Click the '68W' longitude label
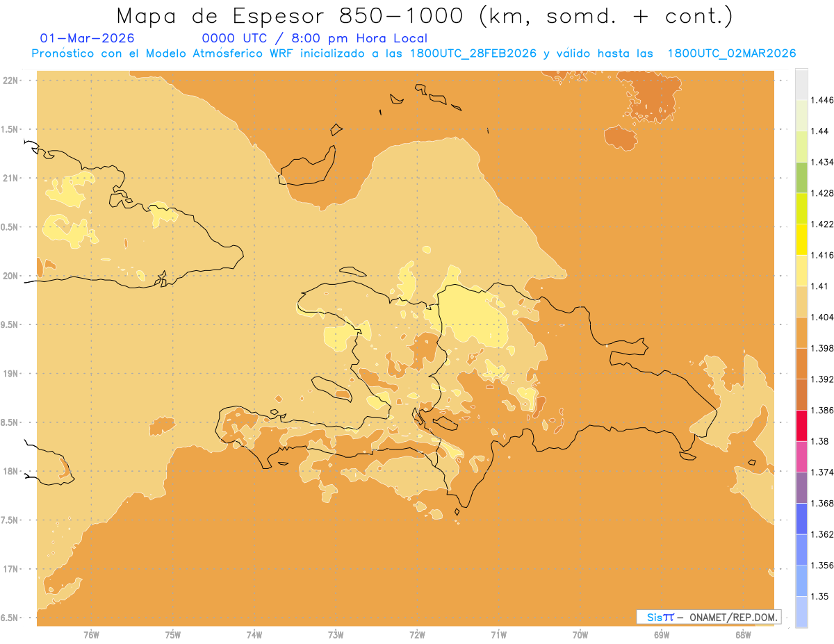 (743, 635)
